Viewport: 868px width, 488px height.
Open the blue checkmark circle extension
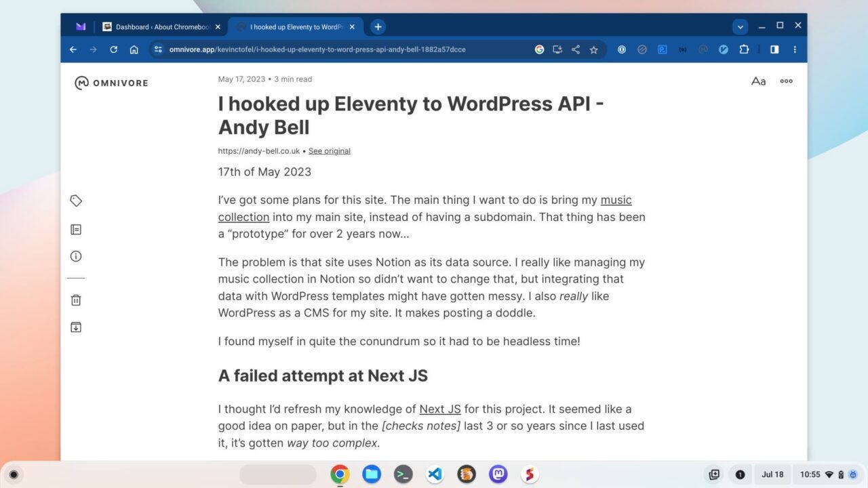[724, 49]
